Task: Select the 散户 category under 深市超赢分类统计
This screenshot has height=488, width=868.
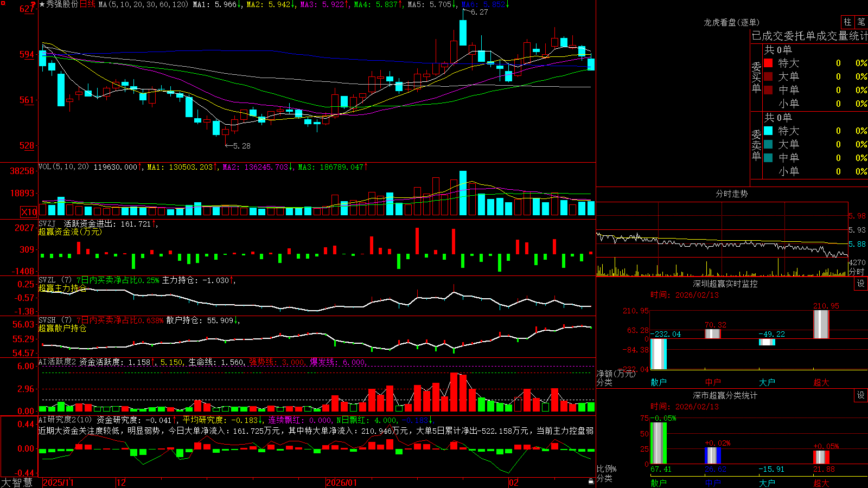Action: click(x=659, y=483)
